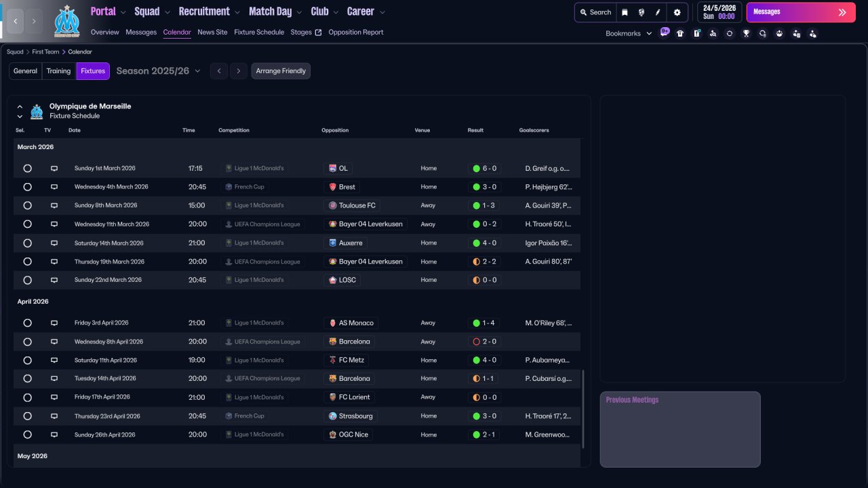868x488 pixels.
Task: Click the Olympique de Marseille club badge
Action: (66, 21)
